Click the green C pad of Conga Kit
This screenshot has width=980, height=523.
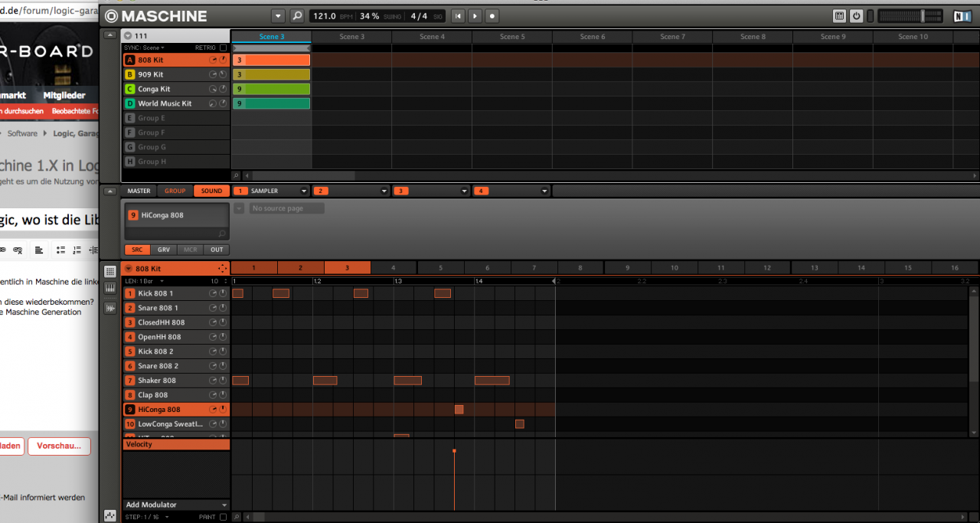130,89
